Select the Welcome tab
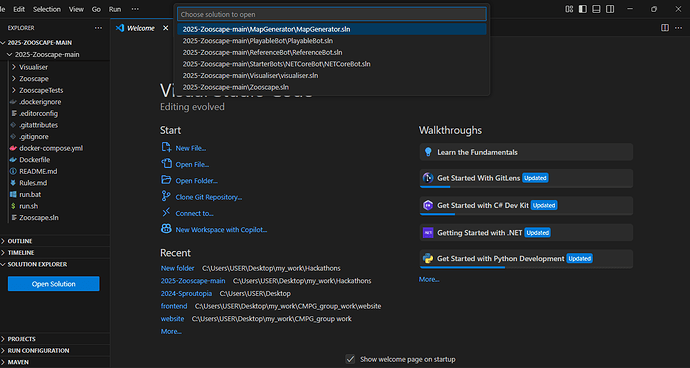690x368 pixels. [x=142, y=28]
